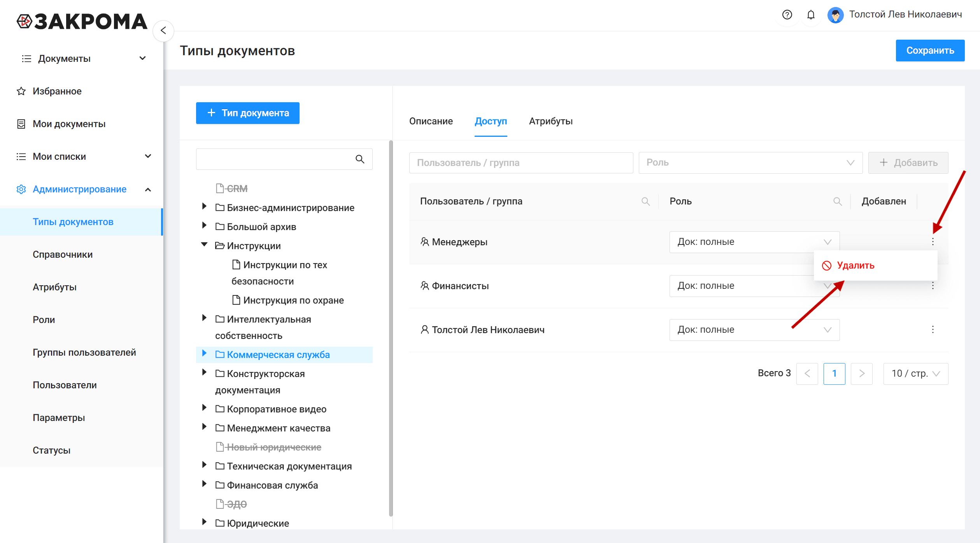Click the user name Толстой Лев Николаевич in the header
The width and height of the screenshot is (980, 543).
pyautogui.click(x=905, y=14)
